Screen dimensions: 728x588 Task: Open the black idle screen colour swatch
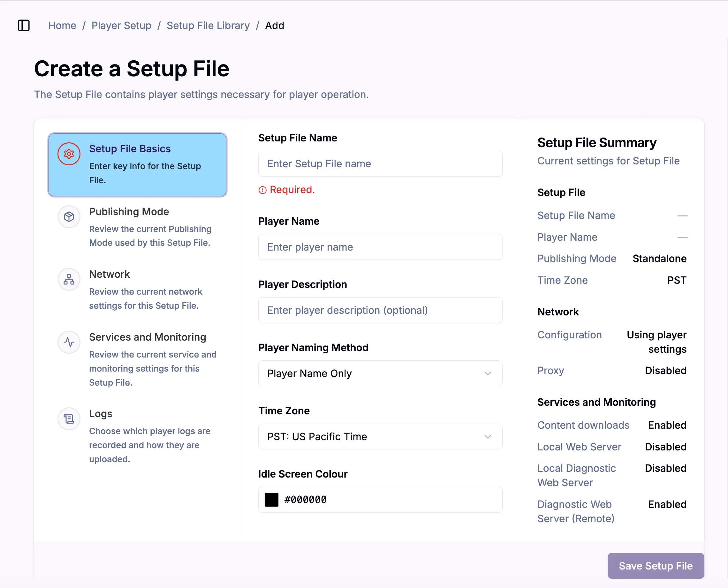tap(271, 500)
